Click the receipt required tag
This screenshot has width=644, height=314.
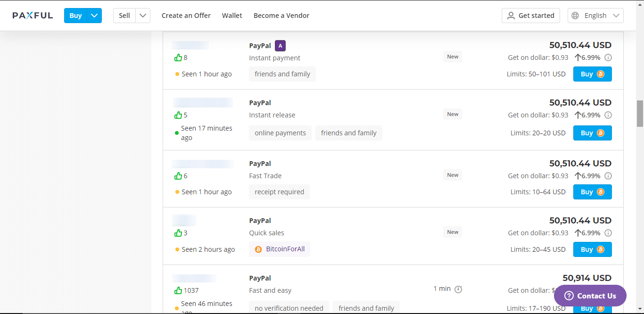pos(279,192)
